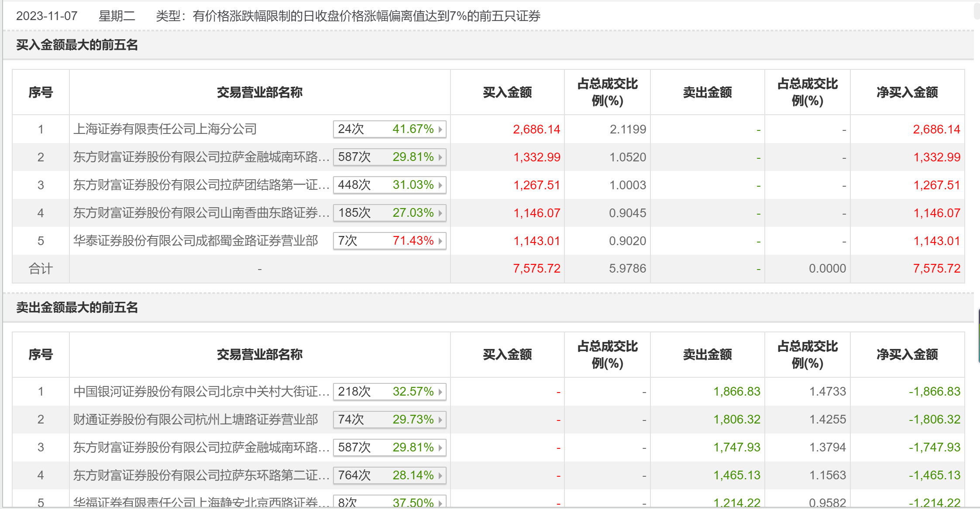980x509 pixels.
Task: Select the 买入金额最大的前五名 section heading
Action: click(77, 45)
